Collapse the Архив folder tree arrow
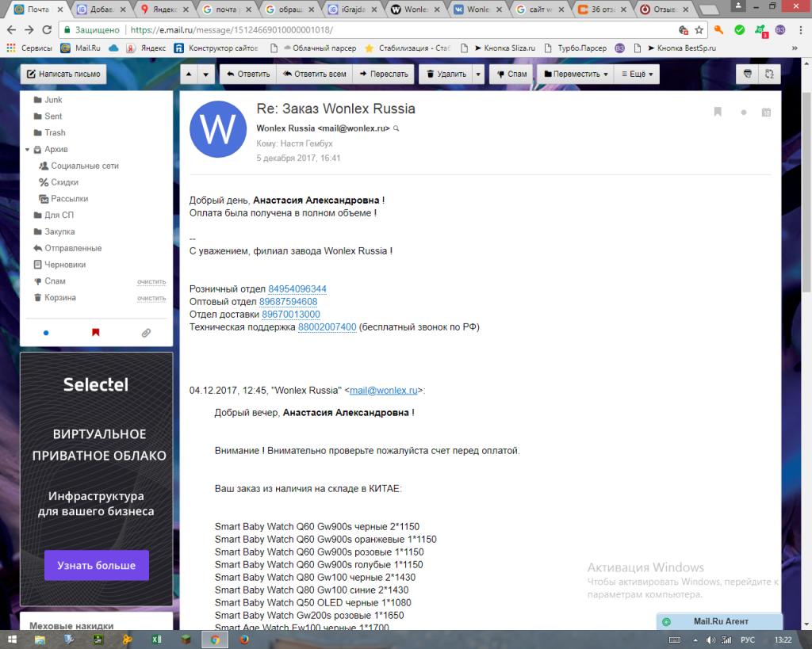This screenshot has height=649, width=812. tap(27, 150)
